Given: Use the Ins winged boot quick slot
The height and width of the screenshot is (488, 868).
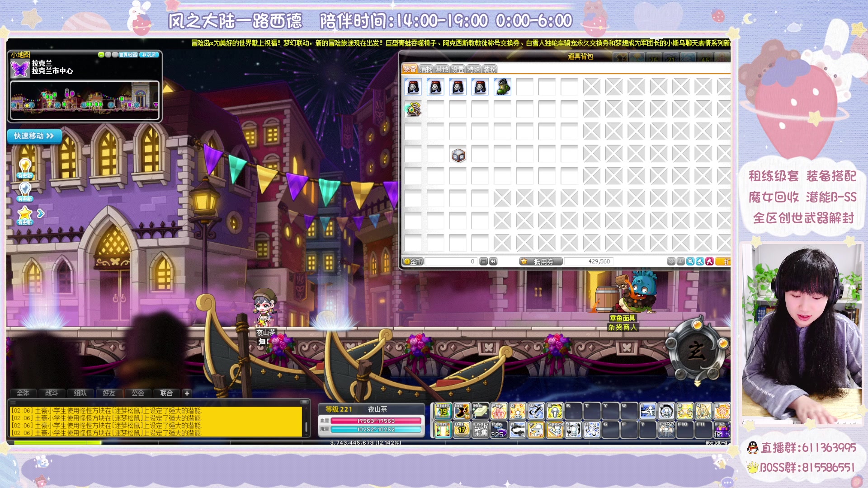Looking at the screenshot, I should [462, 411].
